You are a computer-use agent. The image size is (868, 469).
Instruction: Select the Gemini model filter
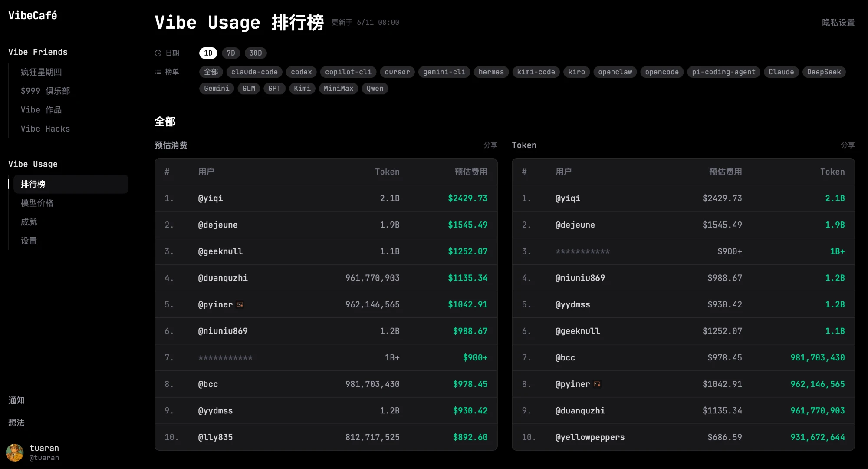[x=217, y=89]
